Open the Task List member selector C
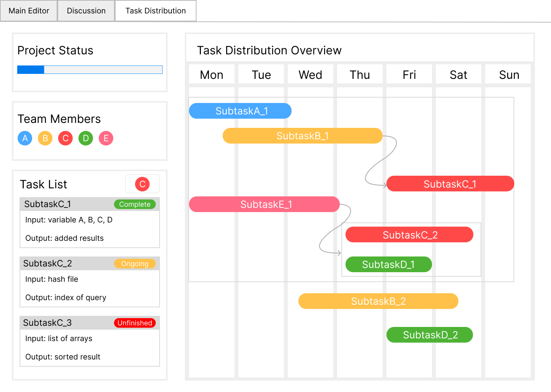The height and width of the screenshot is (392, 551). pyautogui.click(x=142, y=184)
